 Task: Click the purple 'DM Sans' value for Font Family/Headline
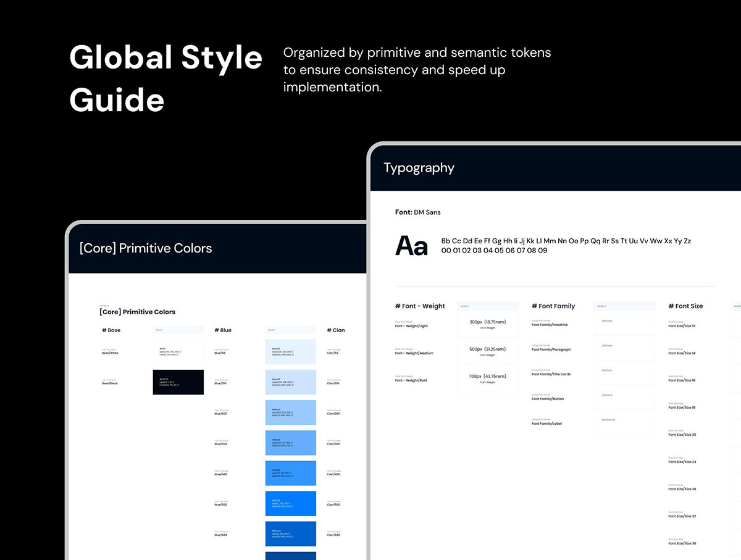tap(607, 321)
